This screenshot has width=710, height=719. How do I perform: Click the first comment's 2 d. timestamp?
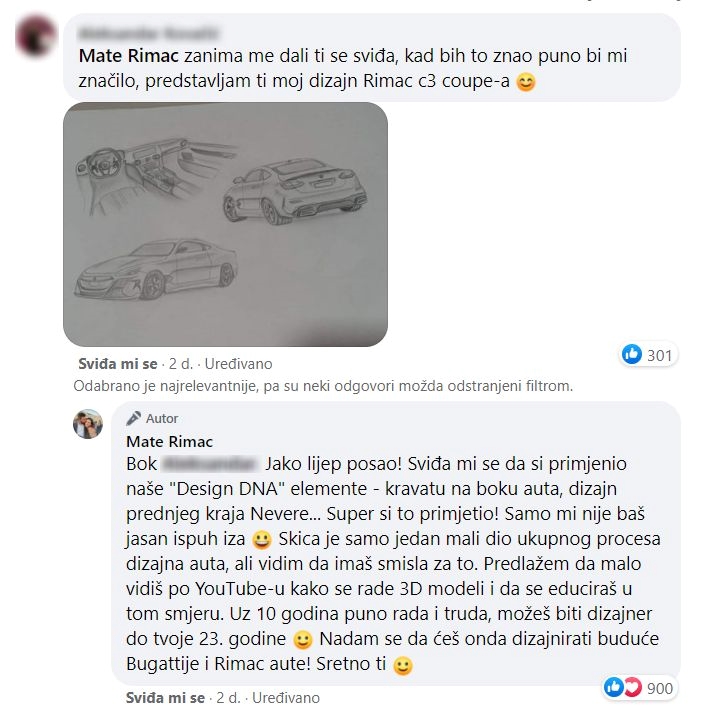point(179,365)
